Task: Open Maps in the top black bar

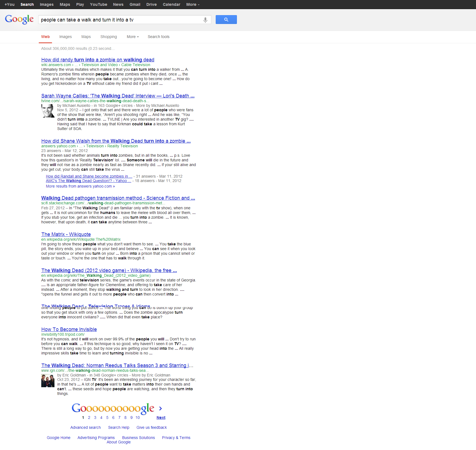Action: coord(65,4)
